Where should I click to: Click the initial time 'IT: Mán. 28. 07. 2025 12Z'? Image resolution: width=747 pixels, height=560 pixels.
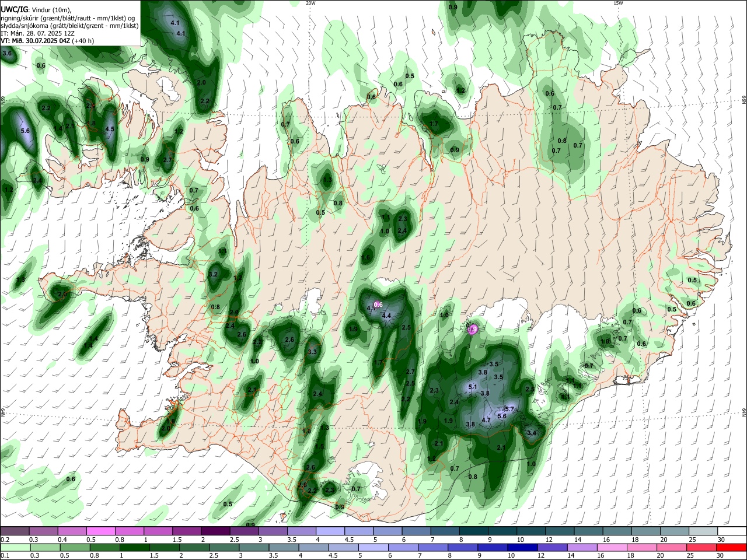pyautogui.click(x=37, y=33)
